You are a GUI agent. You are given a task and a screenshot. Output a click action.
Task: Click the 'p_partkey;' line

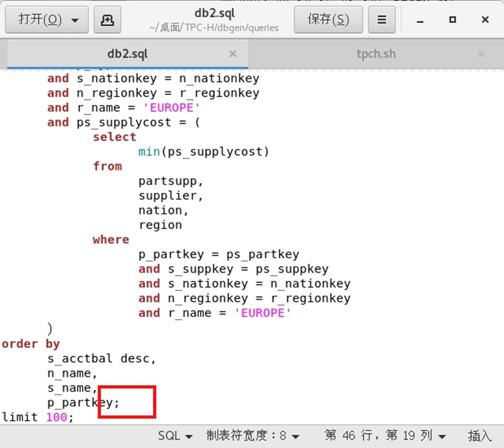(83, 403)
